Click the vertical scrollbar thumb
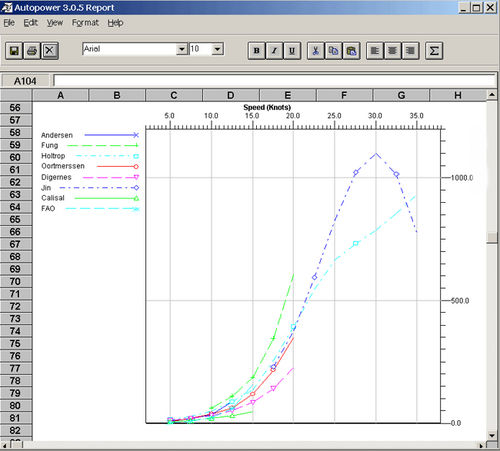500x451 pixels. [x=492, y=238]
